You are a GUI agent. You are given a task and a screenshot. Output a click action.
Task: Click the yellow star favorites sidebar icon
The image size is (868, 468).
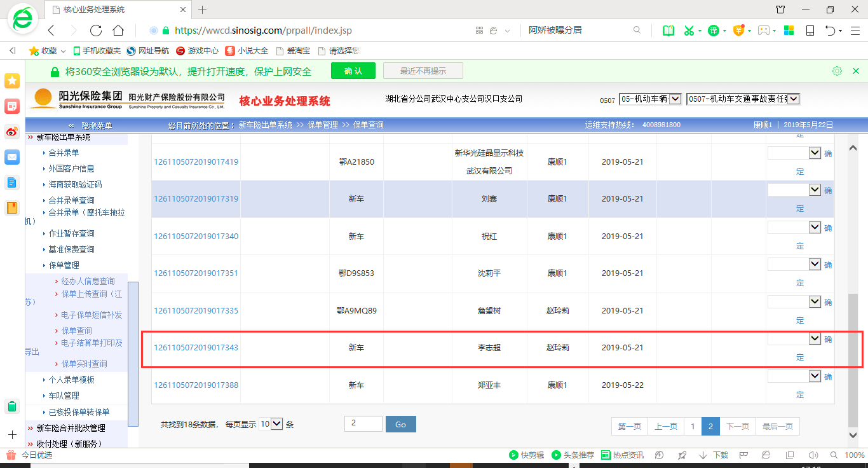[12, 81]
